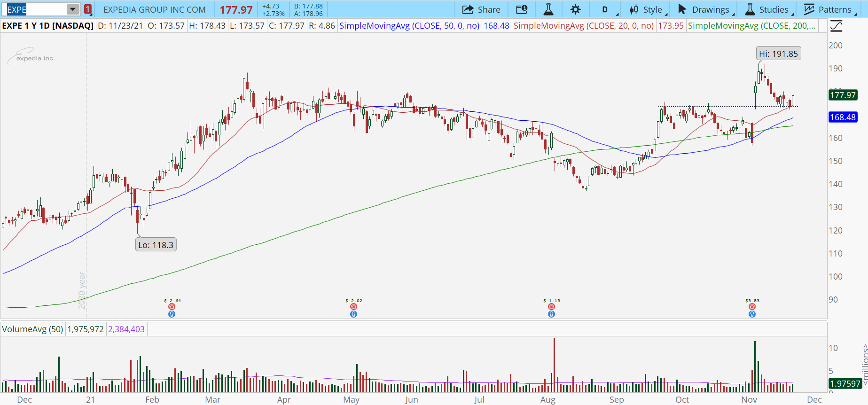Viewport: 868px width, 405px height.
Task: Click the bid price B: 177.88
Action: tap(308, 6)
